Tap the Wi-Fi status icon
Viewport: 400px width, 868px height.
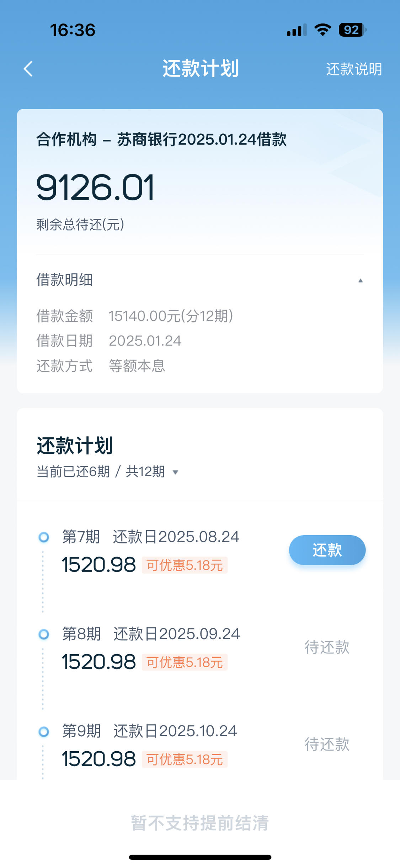323,30
